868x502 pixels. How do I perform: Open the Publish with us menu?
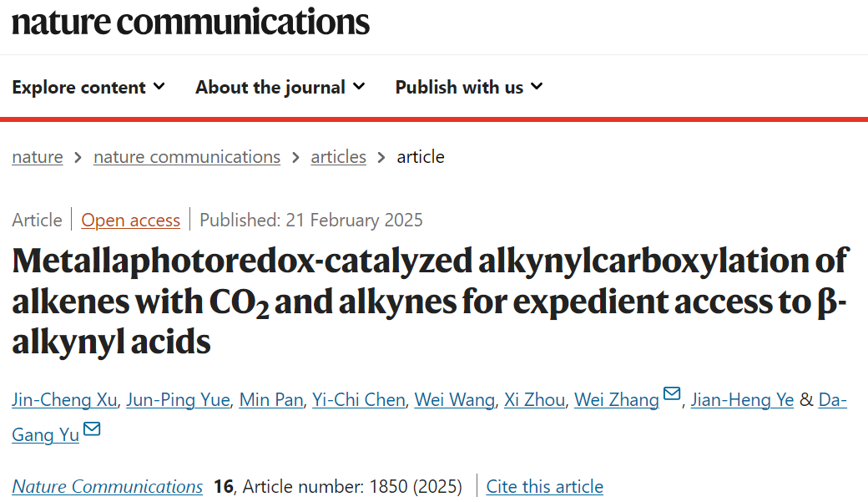click(469, 87)
